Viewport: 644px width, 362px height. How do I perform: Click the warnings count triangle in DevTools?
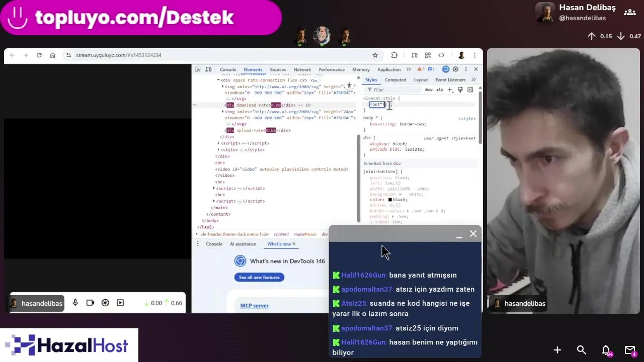[419, 69]
